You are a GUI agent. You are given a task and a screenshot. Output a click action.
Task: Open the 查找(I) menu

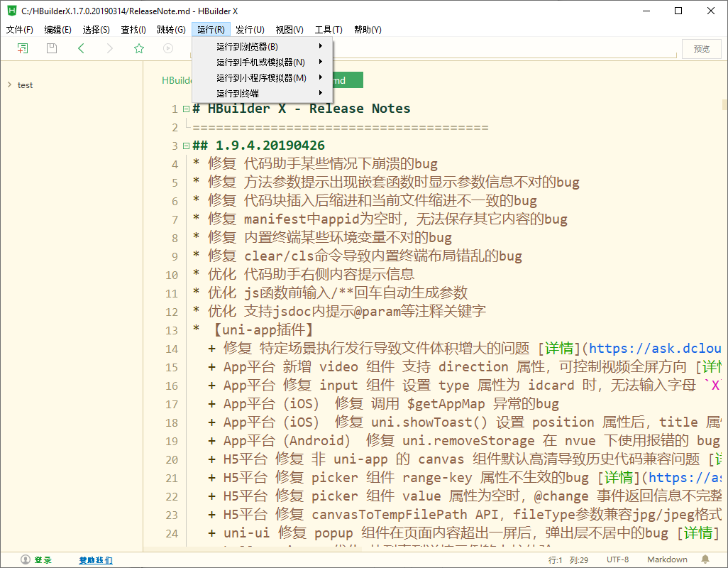coord(133,30)
